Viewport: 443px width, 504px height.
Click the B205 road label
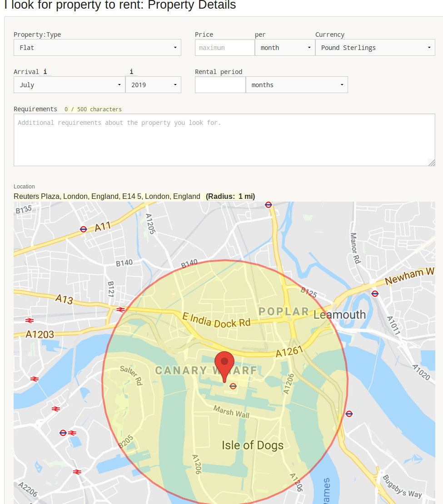coord(125,441)
